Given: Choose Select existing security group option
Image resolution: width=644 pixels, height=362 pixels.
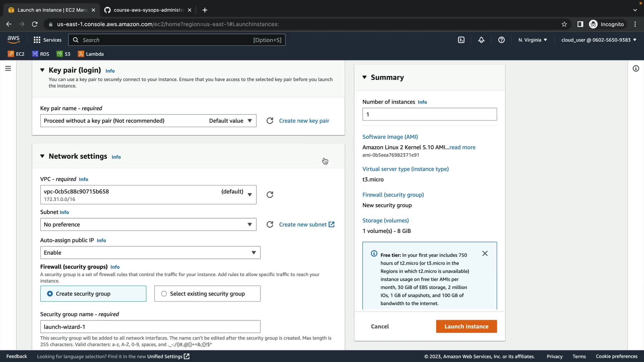Looking at the screenshot, I should (x=164, y=294).
